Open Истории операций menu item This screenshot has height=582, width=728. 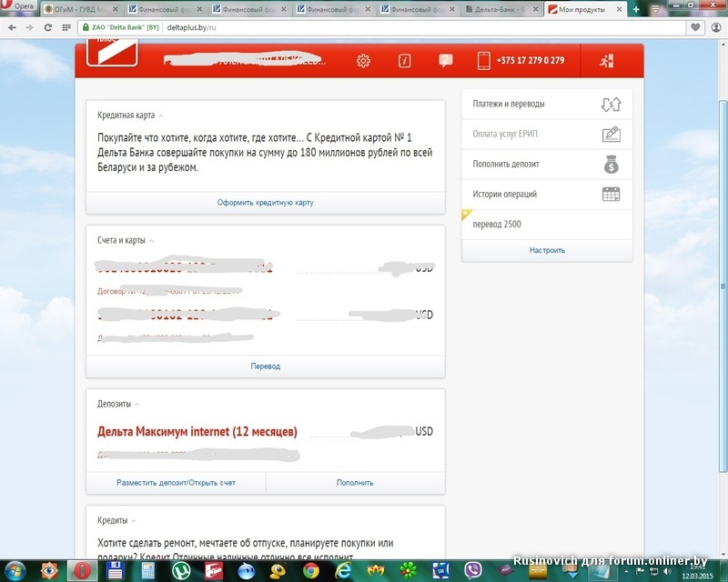tap(547, 194)
